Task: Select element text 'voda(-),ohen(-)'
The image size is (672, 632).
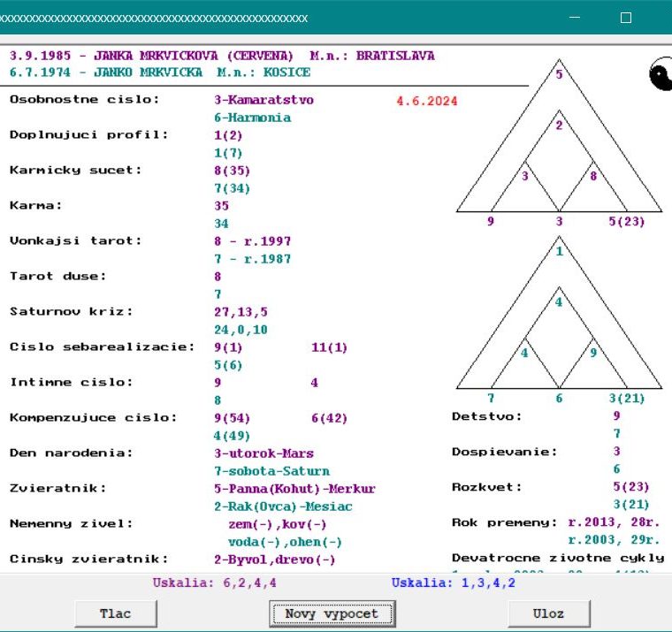Action: click(285, 542)
